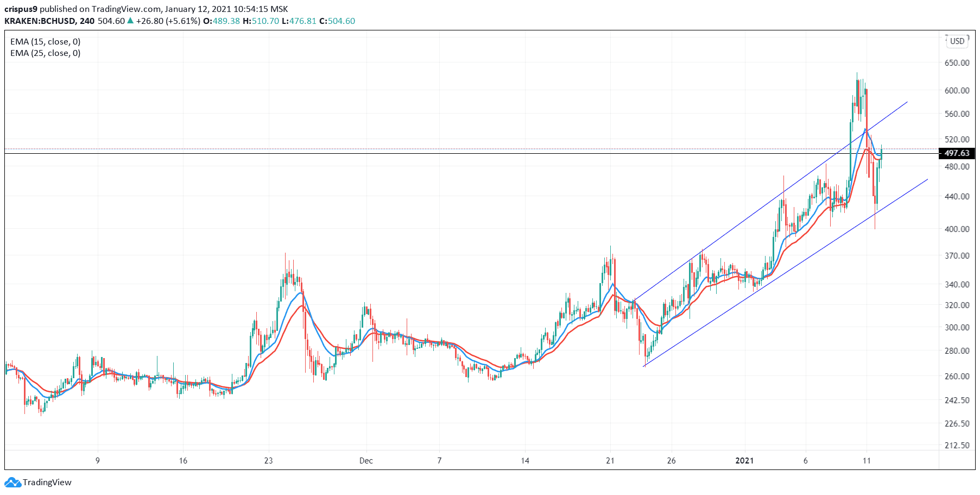Image resolution: width=980 pixels, height=495 pixels.
Task: Click the 240 timeframe interval value
Action: (x=87, y=21)
